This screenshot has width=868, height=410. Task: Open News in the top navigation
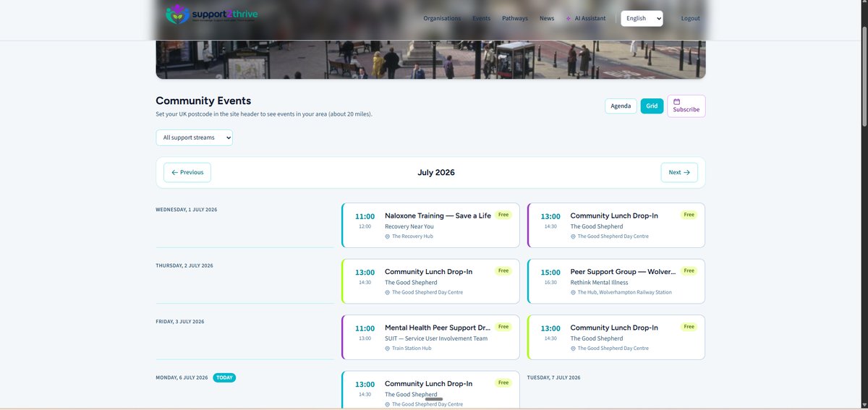tap(547, 18)
